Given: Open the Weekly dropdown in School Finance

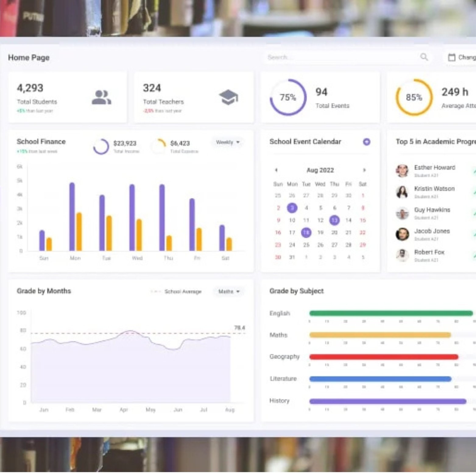Looking at the screenshot, I should click(227, 142).
